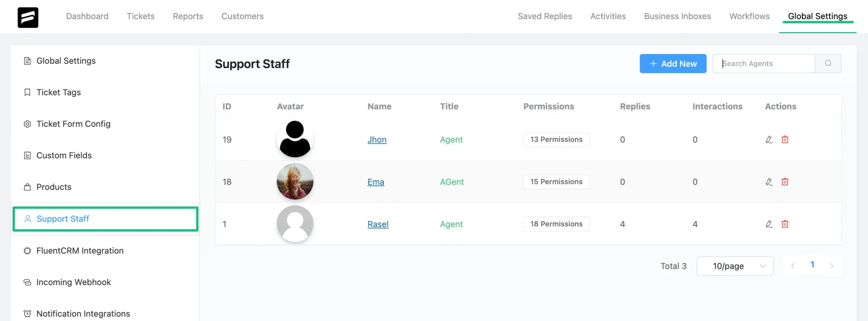868x321 pixels.
Task: Edit agent Jhon using the pencil icon
Action: (769, 139)
